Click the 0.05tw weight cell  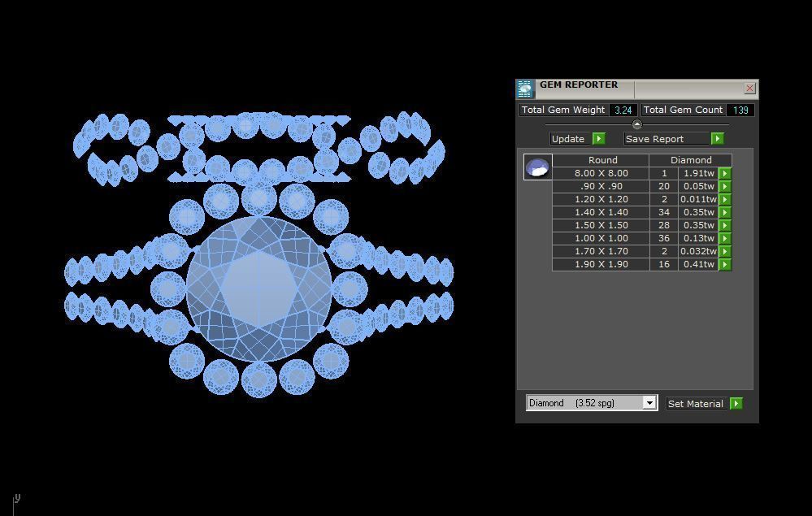click(x=698, y=186)
